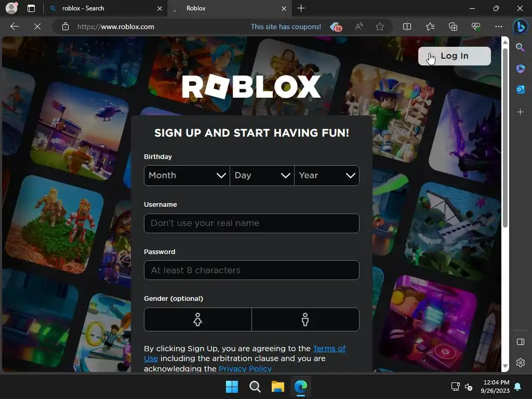Switch to the roblox - Search tab
This screenshot has width=532, height=399.
click(x=105, y=8)
